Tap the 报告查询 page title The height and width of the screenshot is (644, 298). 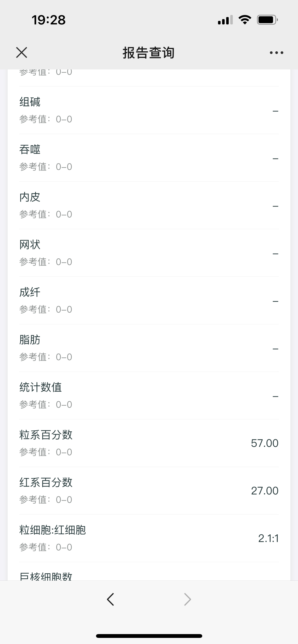(x=149, y=53)
